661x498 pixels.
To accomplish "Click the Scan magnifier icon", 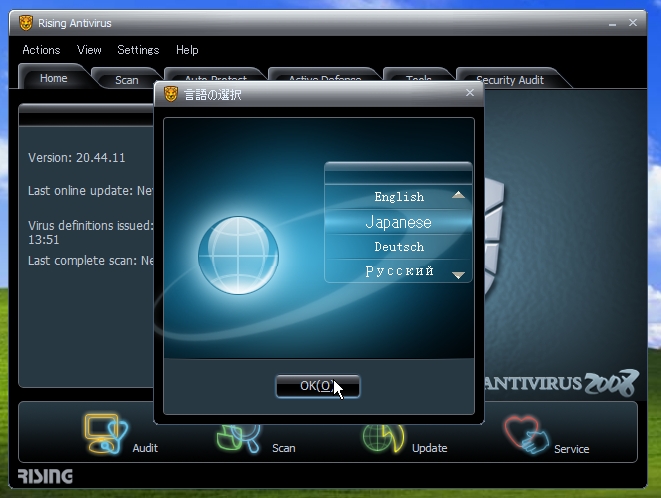I will 239,439.
